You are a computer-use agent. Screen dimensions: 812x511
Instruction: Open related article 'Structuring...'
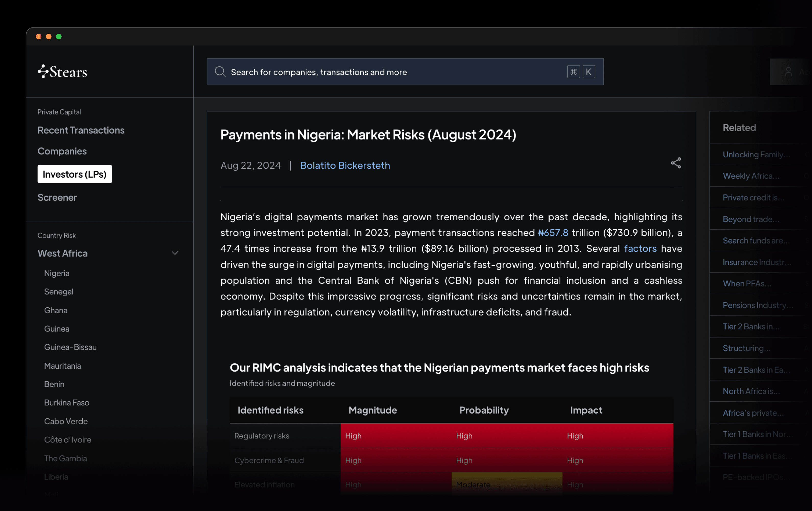(x=747, y=348)
